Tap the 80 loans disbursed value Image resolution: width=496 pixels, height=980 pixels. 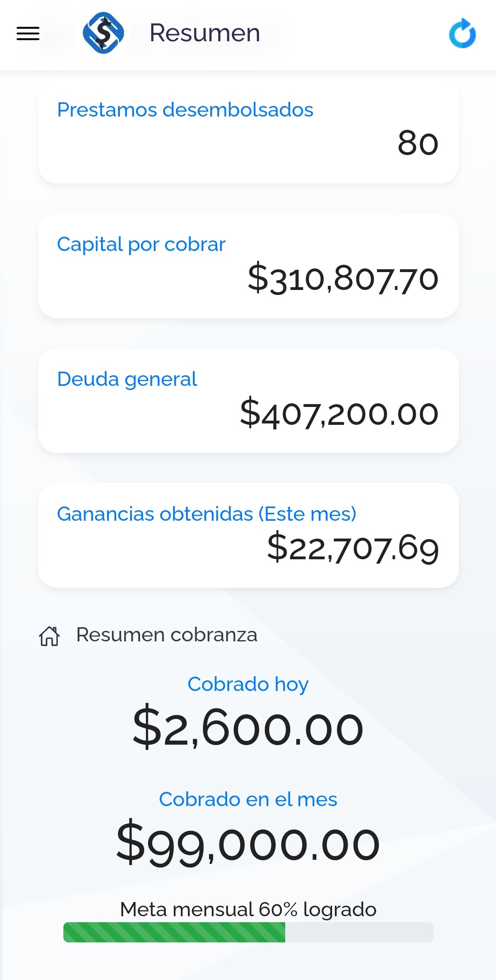[418, 143]
